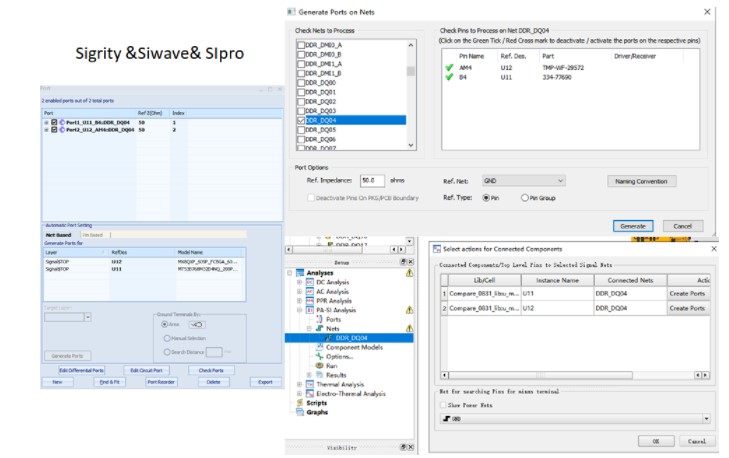
Task: Switch to the Pin Based tab
Action: [93, 235]
